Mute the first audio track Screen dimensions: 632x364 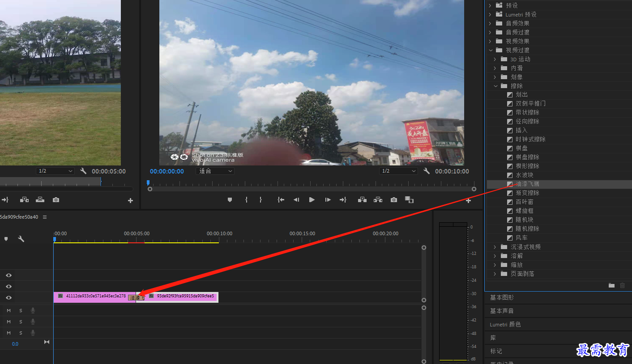[x=9, y=310]
